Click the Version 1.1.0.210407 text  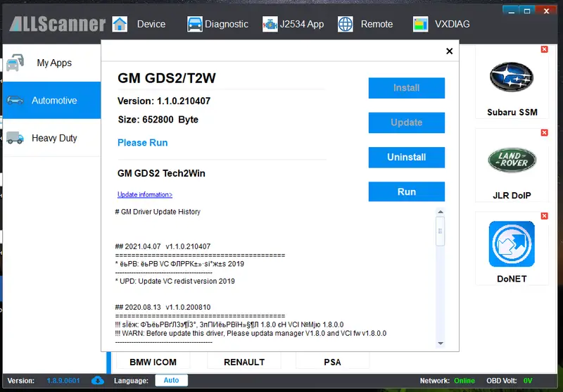click(x=164, y=101)
